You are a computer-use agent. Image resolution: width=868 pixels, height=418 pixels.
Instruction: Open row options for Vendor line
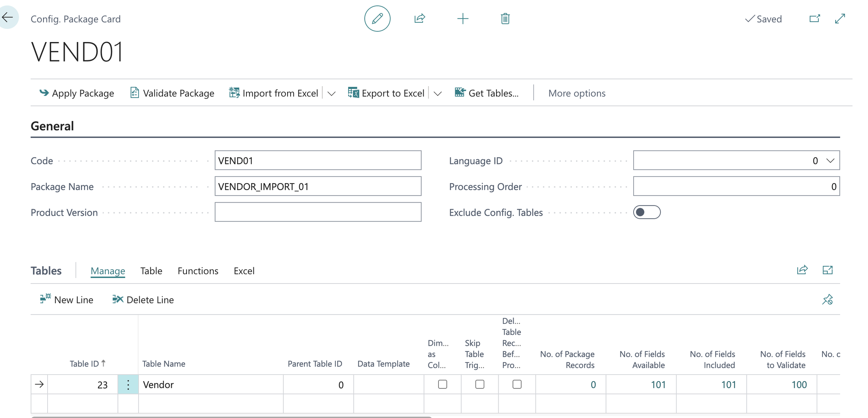[x=128, y=384]
